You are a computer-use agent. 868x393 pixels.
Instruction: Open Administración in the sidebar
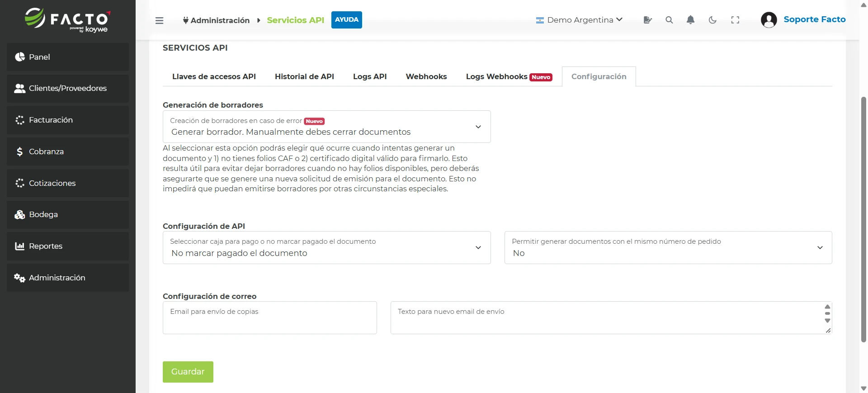(x=68, y=278)
